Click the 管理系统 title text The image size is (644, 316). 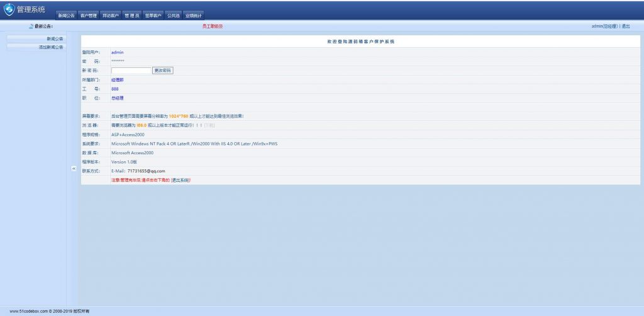[31, 9]
